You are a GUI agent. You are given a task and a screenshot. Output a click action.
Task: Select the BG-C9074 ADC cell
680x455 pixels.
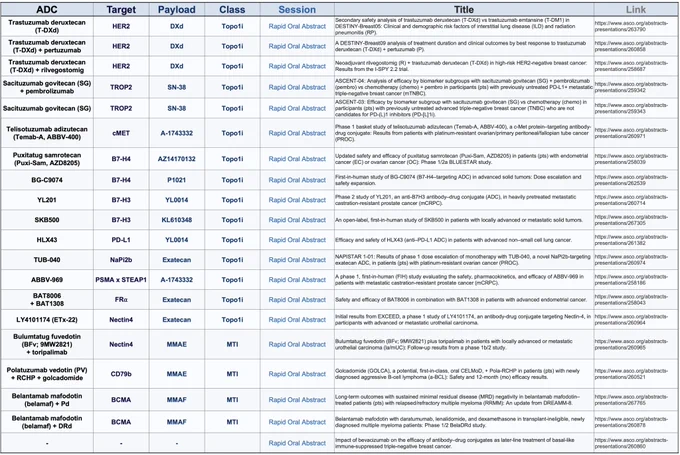tap(47, 180)
